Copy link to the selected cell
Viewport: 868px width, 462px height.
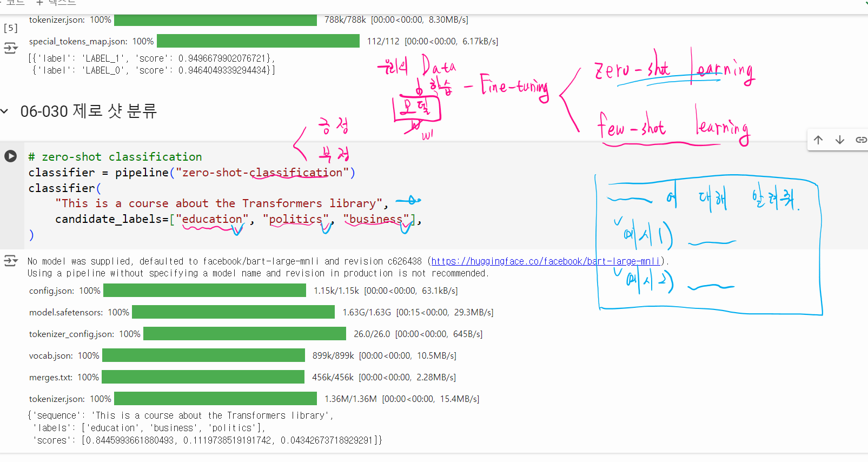(x=860, y=140)
